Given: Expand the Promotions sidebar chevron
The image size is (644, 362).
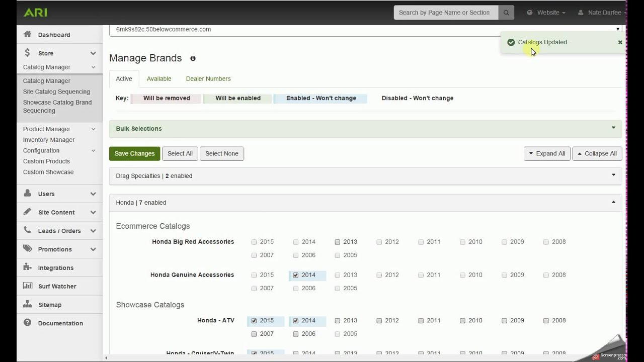Looking at the screenshot, I should tap(93, 249).
